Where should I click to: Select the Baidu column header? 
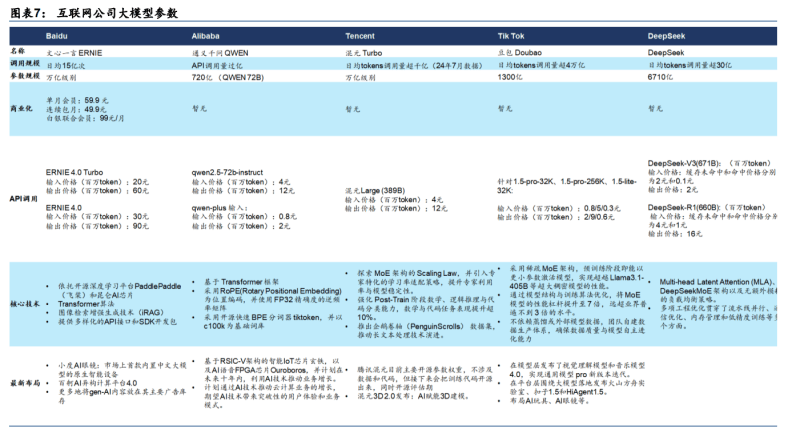[57, 36]
